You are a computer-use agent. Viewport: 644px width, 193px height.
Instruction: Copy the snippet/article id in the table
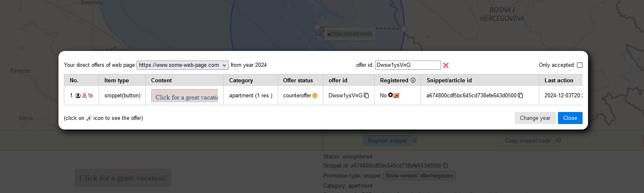click(520, 96)
